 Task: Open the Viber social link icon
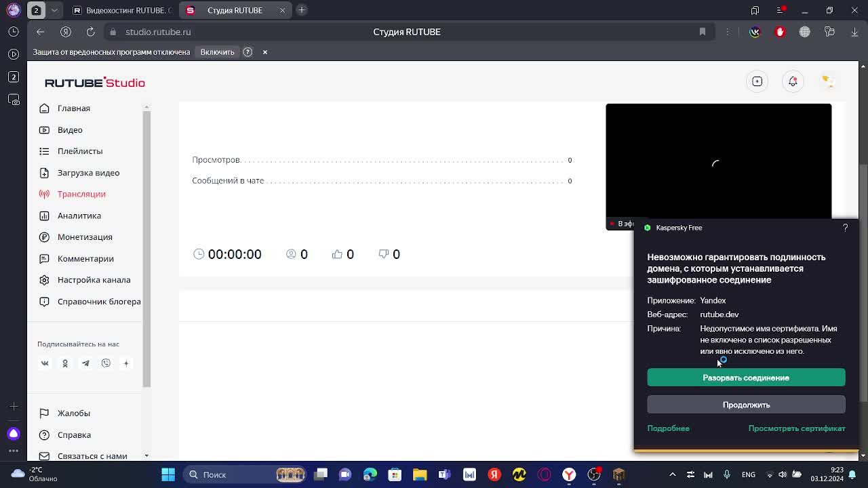click(106, 363)
